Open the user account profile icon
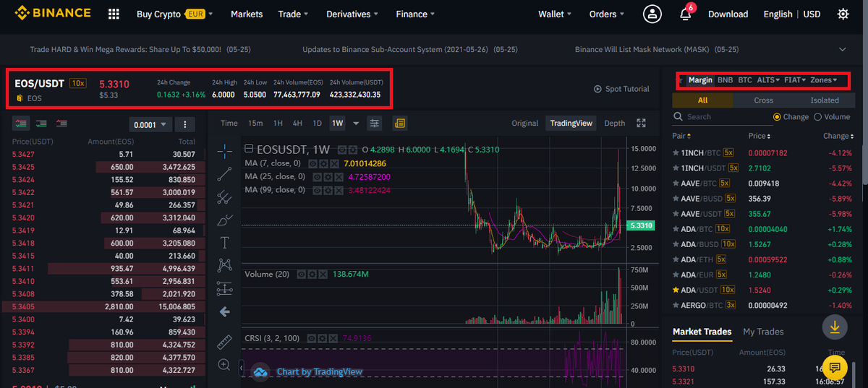Viewport: 868px width, 388px height. pos(652,14)
